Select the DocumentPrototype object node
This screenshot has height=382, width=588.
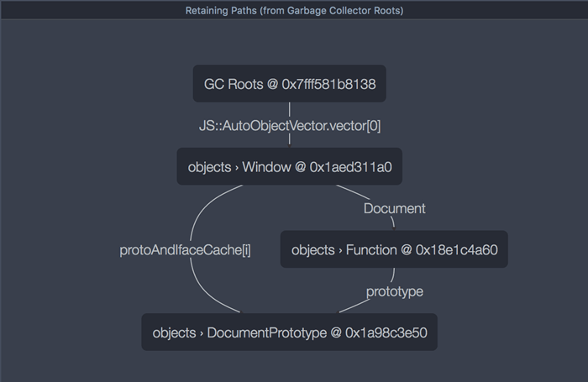coord(289,332)
